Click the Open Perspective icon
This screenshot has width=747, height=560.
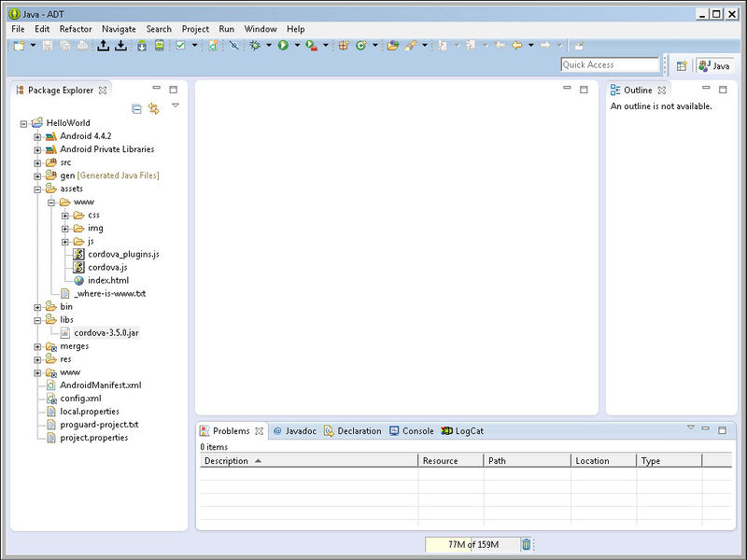click(x=682, y=65)
